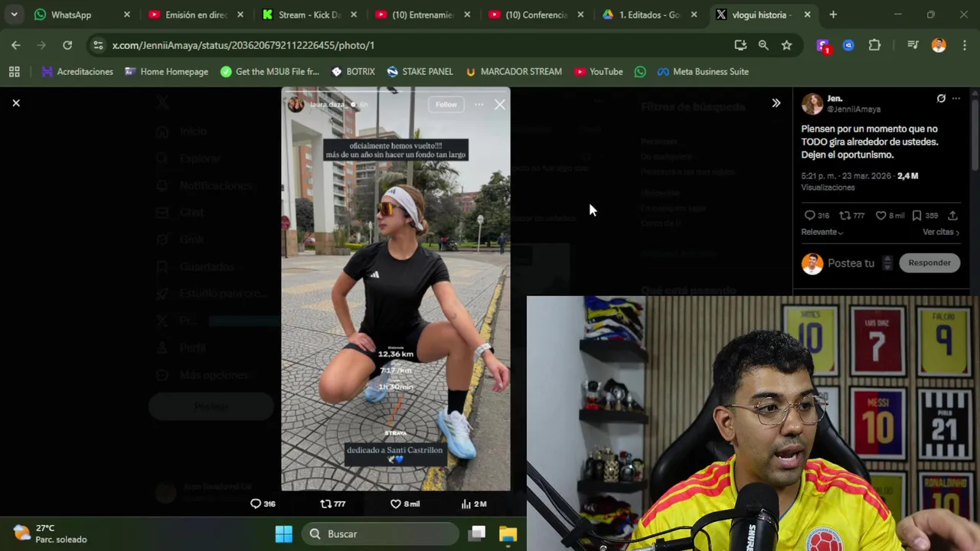The image size is (980, 551).
Task: Open the Chrome profile avatar
Action: point(939,45)
